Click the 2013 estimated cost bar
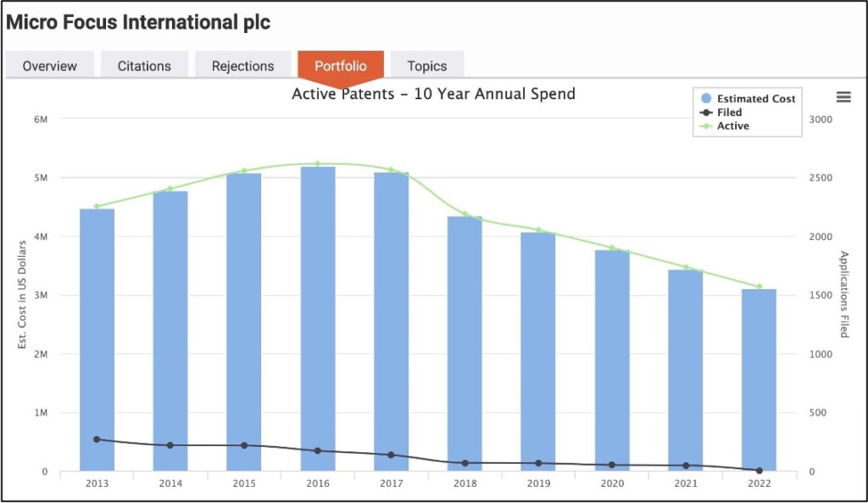The width and height of the screenshot is (868, 503). (97, 339)
